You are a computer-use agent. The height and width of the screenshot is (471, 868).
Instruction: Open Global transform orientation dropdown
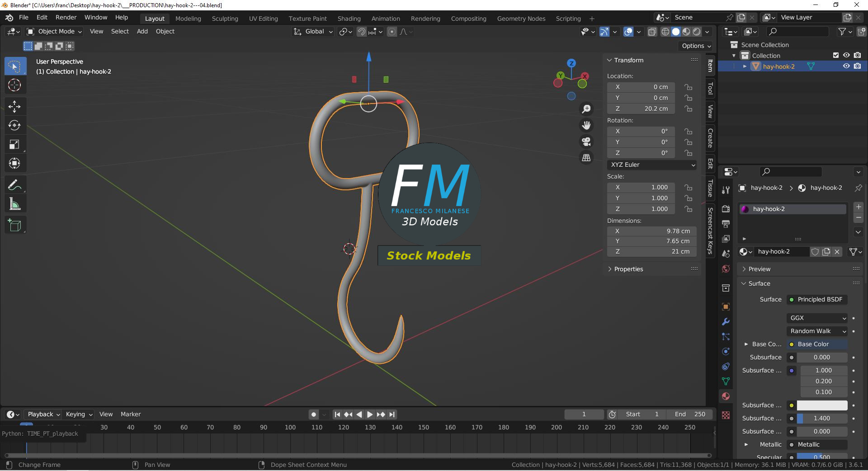coord(313,32)
